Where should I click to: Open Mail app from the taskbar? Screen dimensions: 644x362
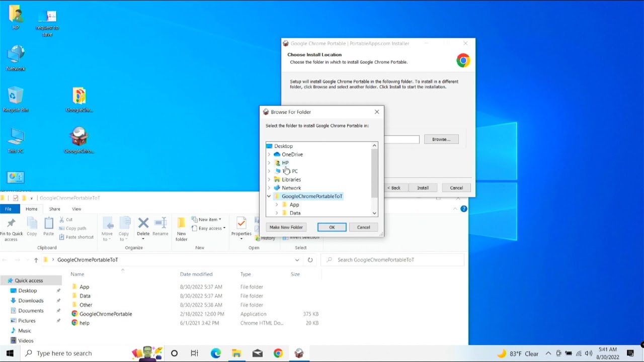(x=258, y=353)
